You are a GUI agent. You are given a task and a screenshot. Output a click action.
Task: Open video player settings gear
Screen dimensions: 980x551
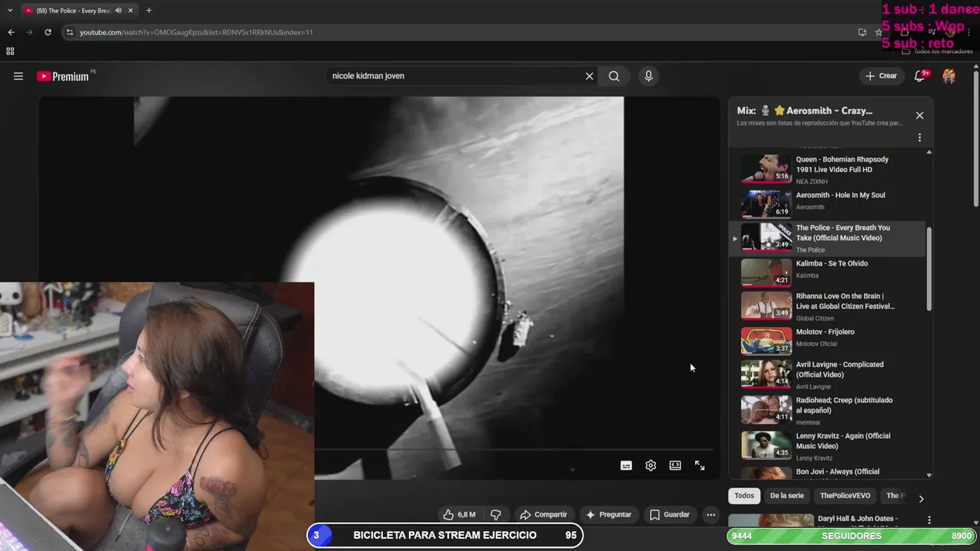pyautogui.click(x=651, y=465)
